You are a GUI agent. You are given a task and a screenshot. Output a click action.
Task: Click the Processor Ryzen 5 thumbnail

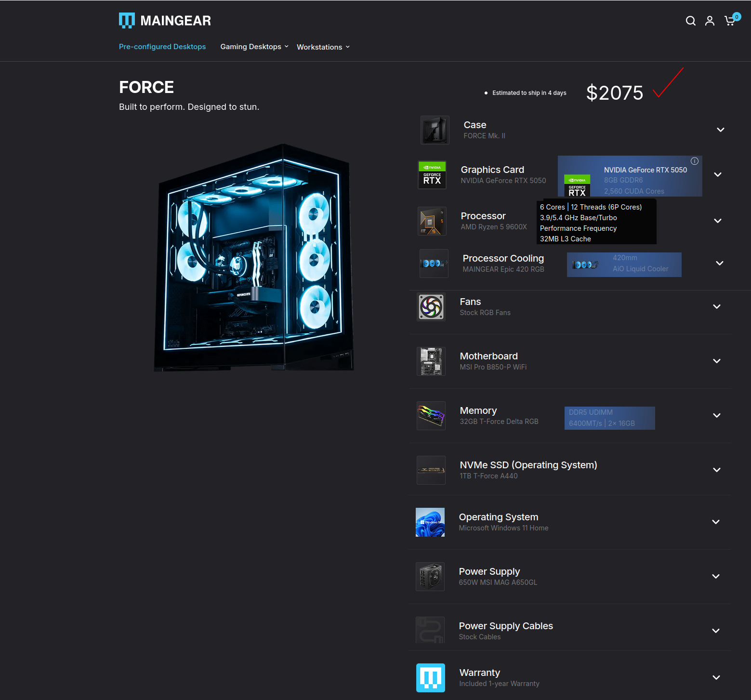pyautogui.click(x=432, y=221)
